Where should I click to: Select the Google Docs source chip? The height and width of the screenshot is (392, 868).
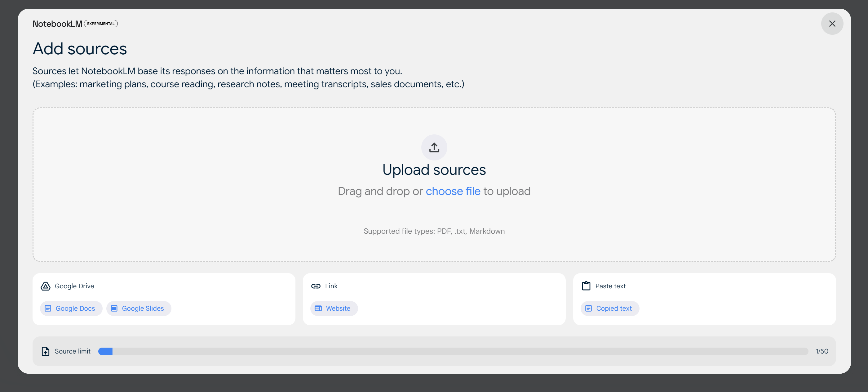pos(71,308)
